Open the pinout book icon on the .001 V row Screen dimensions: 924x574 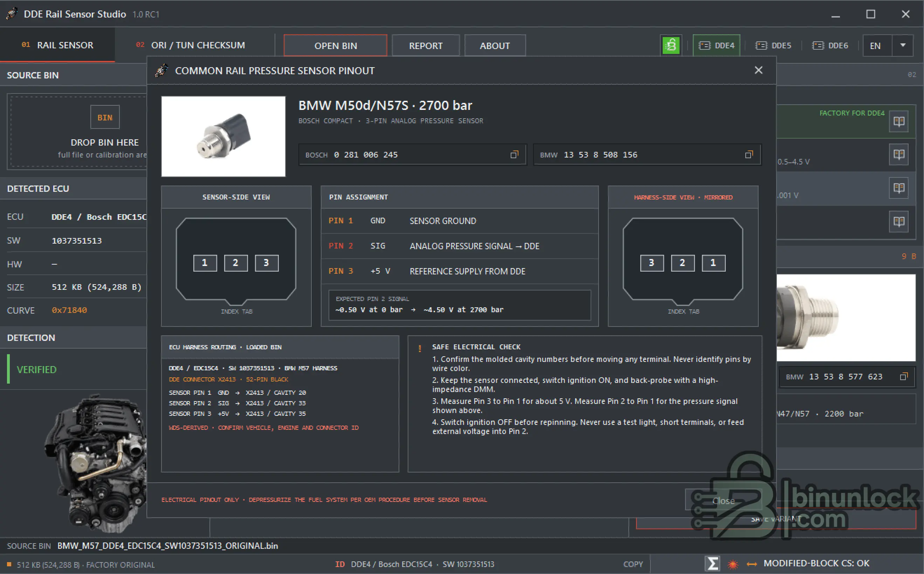[899, 188]
